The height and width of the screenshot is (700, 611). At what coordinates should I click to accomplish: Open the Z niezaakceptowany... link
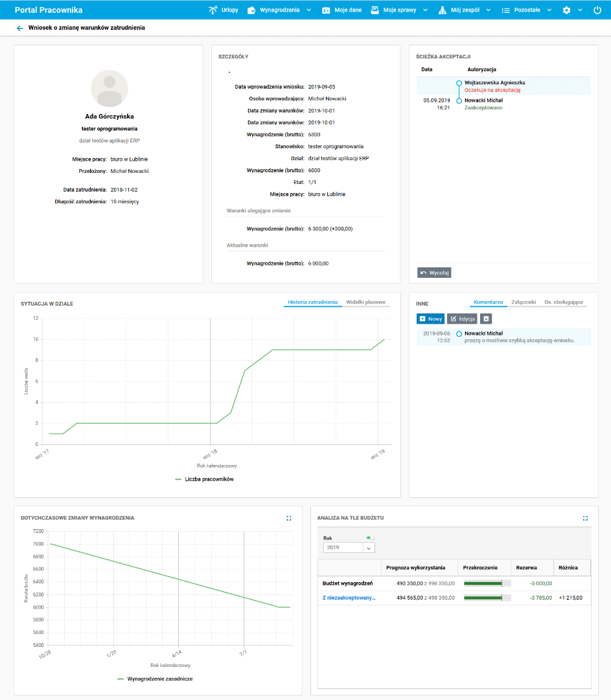point(349,598)
